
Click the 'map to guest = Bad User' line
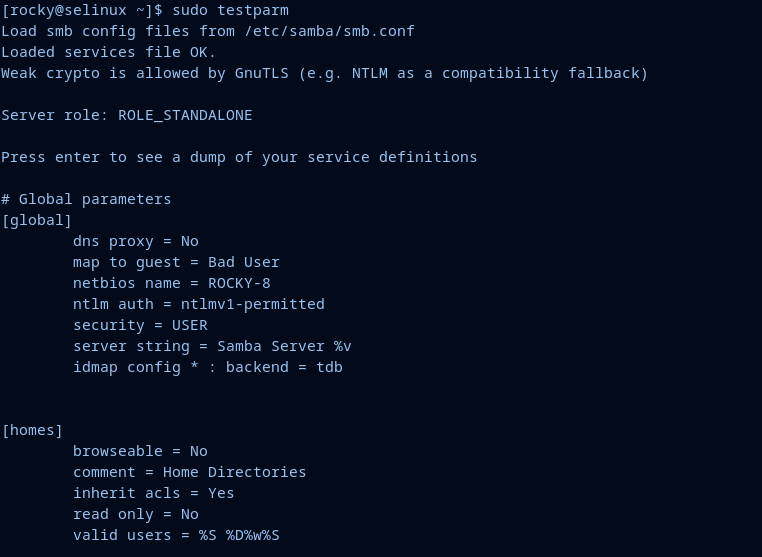[176, 262]
